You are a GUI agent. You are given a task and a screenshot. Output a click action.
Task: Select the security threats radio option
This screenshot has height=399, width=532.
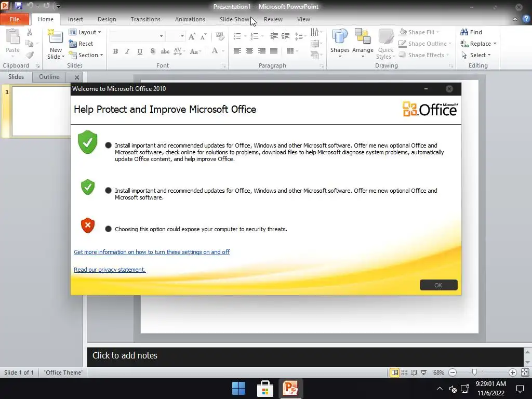coord(108,229)
